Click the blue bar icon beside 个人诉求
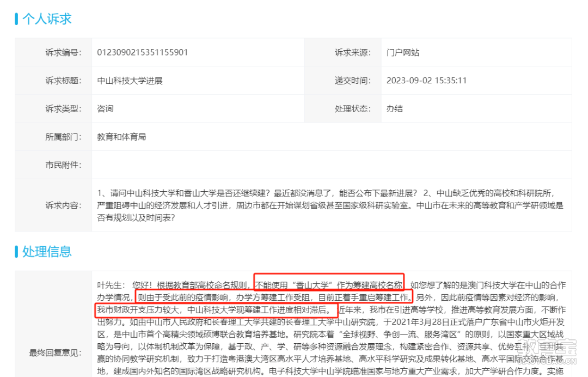 16,19
